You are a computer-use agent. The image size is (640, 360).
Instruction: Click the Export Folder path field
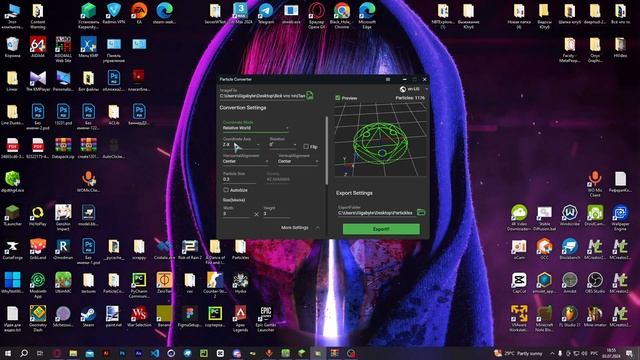(x=376, y=213)
